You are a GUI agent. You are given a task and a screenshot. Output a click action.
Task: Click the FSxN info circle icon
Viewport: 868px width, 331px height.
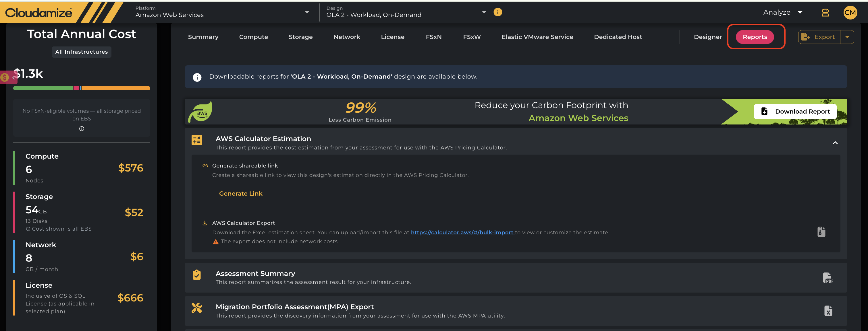pos(82,128)
